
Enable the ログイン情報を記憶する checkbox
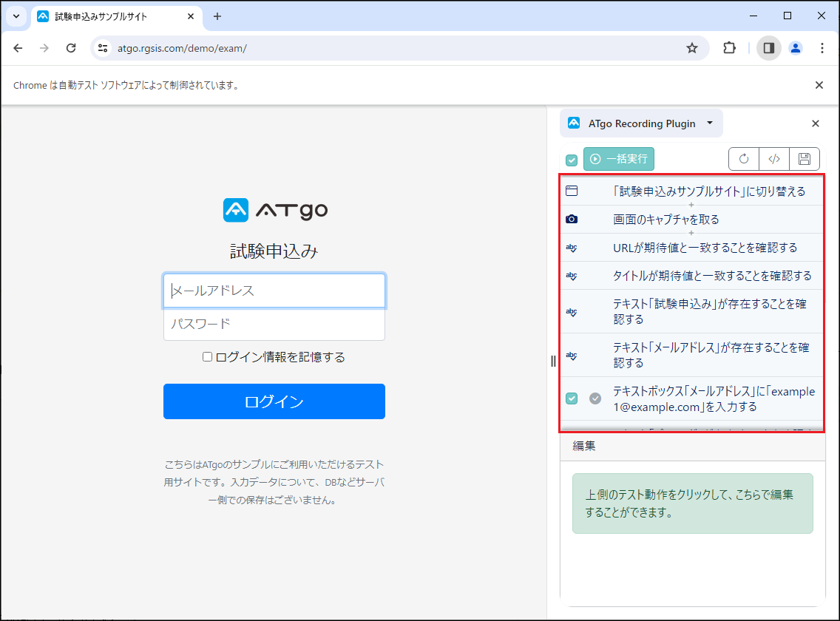point(206,357)
